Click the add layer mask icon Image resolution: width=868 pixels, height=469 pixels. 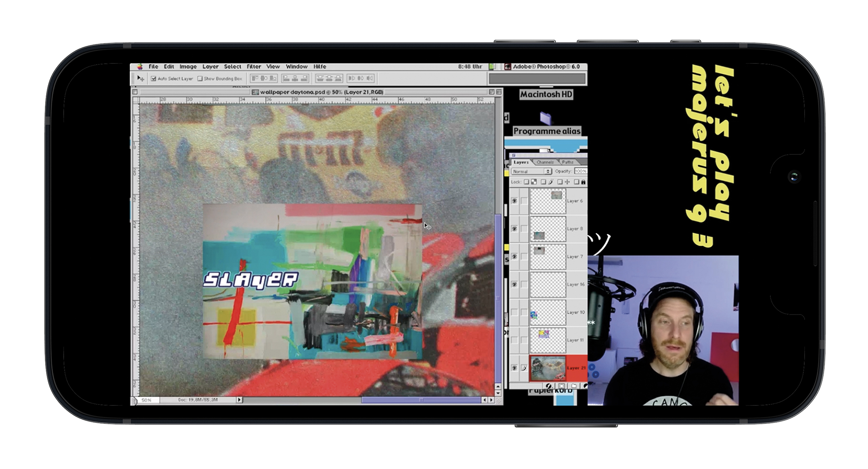click(561, 386)
